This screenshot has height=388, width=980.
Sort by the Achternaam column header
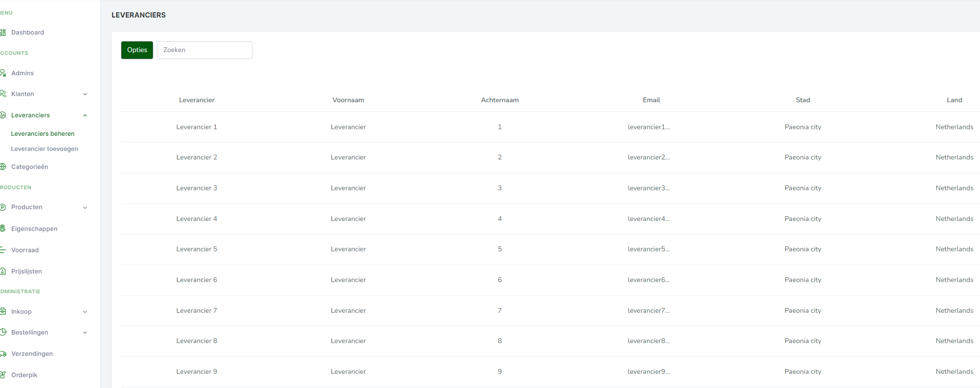pos(500,100)
